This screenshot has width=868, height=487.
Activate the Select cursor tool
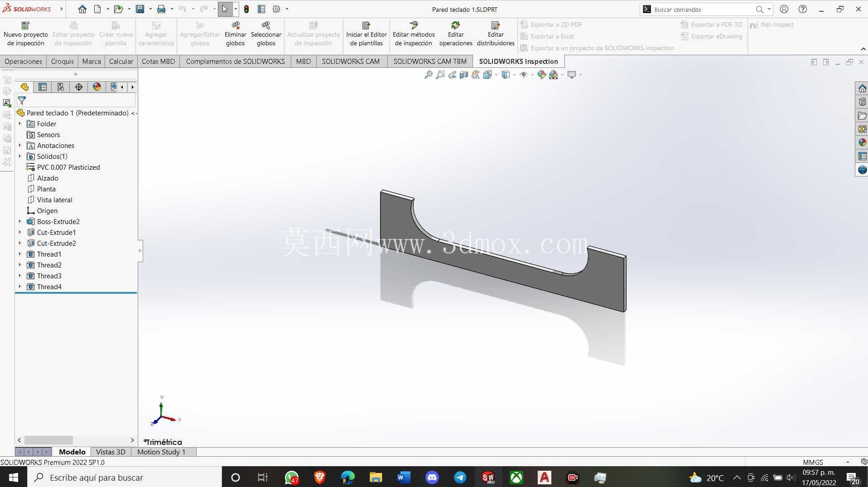click(225, 9)
